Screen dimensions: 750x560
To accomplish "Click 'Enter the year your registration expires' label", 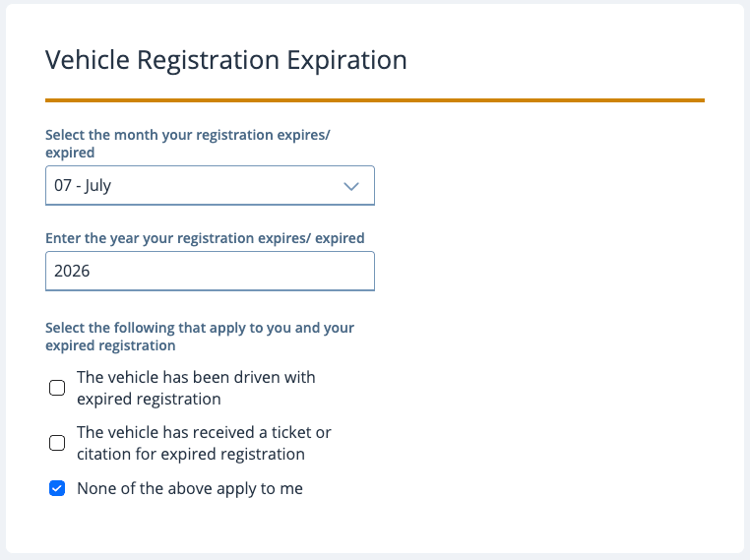I will point(205,238).
